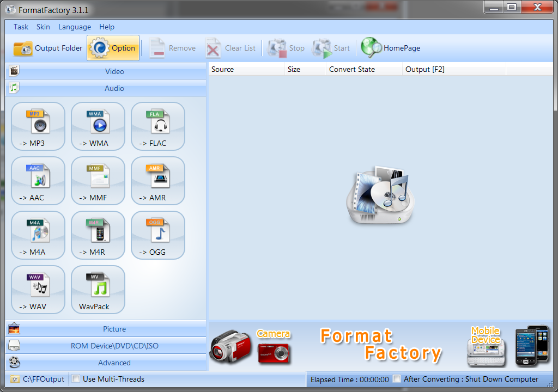558x392 pixels.
Task: Select the MMF conversion format
Action: pyautogui.click(x=98, y=181)
